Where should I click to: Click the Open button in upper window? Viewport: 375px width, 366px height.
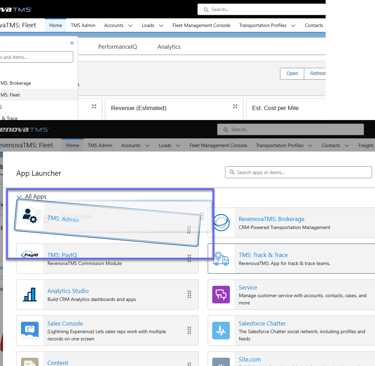click(x=292, y=73)
